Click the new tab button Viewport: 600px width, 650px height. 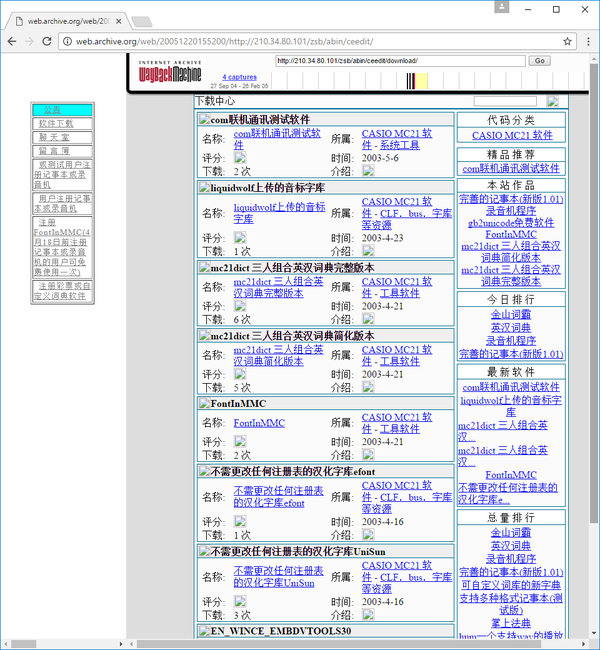pyautogui.click(x=142, y=21)
